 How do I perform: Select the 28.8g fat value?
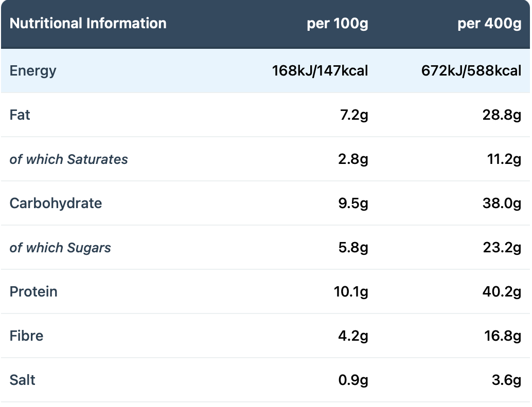[502, 116]
